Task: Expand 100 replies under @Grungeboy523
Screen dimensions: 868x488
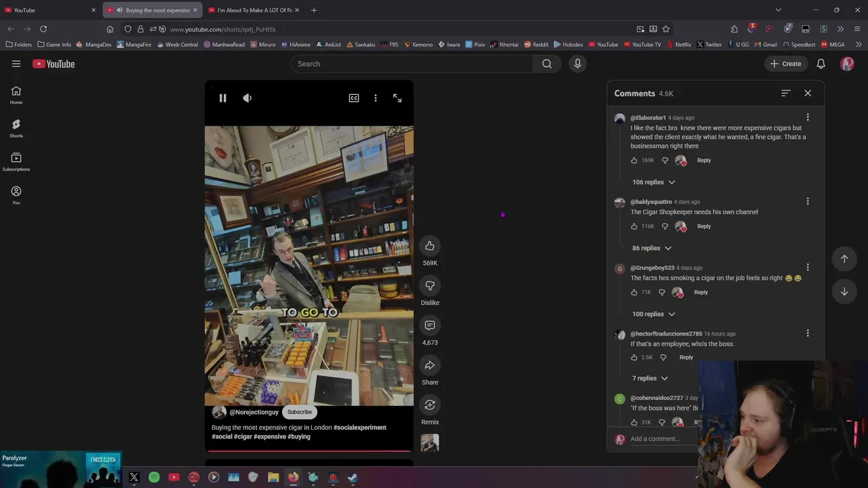Action: (x=654, y=314)
